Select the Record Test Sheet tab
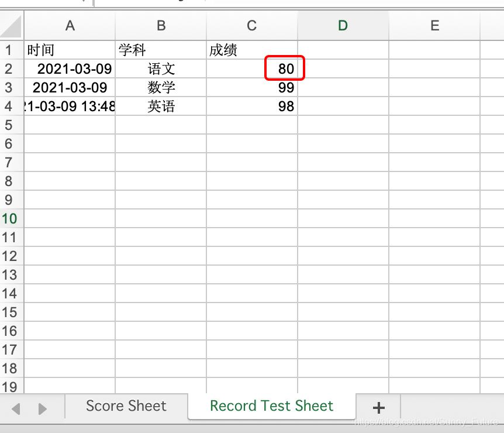504x433 pixels. 271,406
